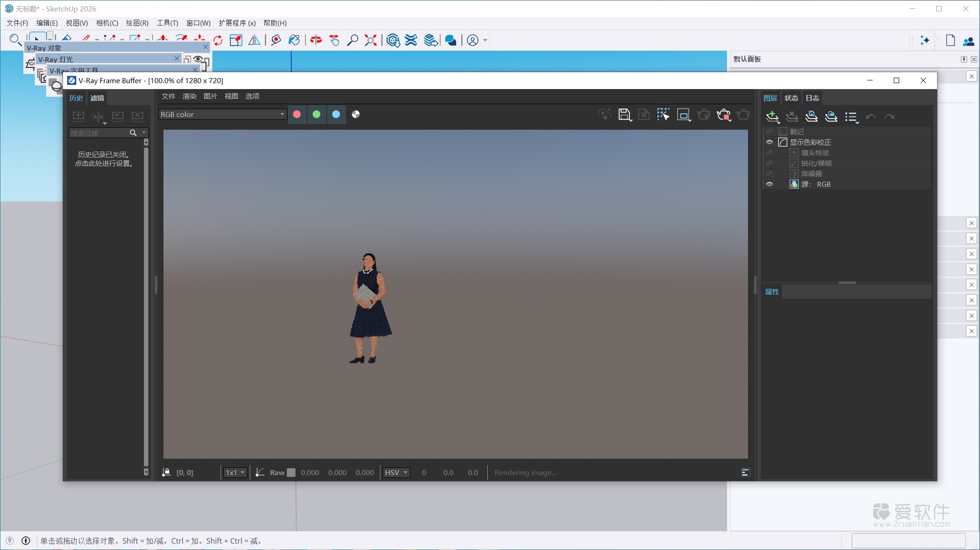This screenshot has width=980, height=550.
Task: Toggle visibility of the 显示色彩校正 layer
Action: pos(769,142)
